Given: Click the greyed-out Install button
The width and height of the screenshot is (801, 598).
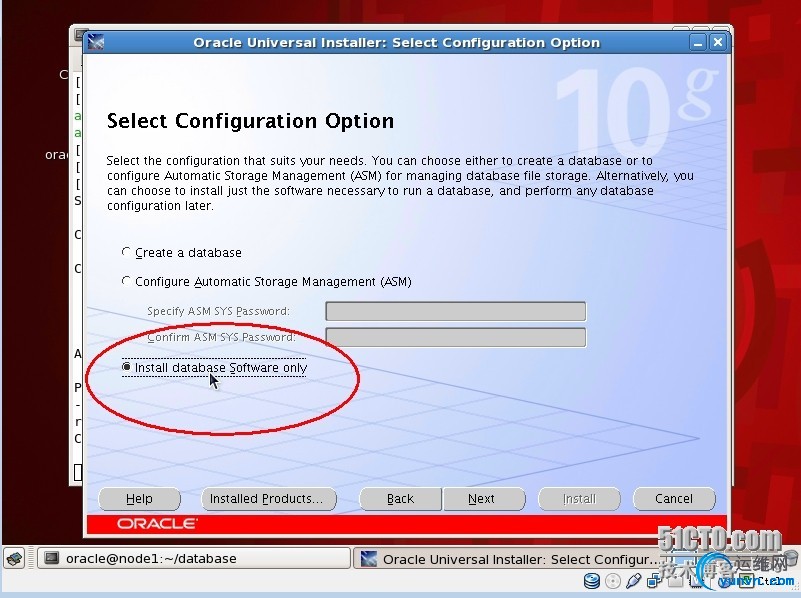Looking at the screenshot, I should (579, 498).
